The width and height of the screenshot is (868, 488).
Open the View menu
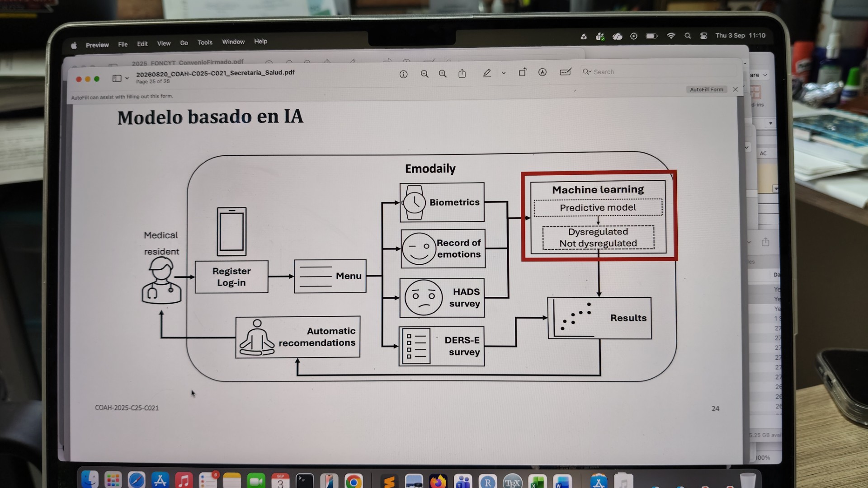pos(164,43)
